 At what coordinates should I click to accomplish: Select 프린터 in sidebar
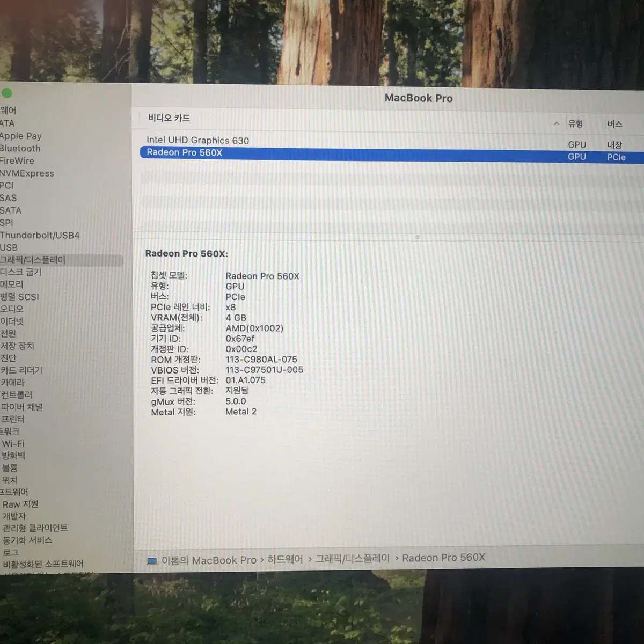(x=13, y=419)
